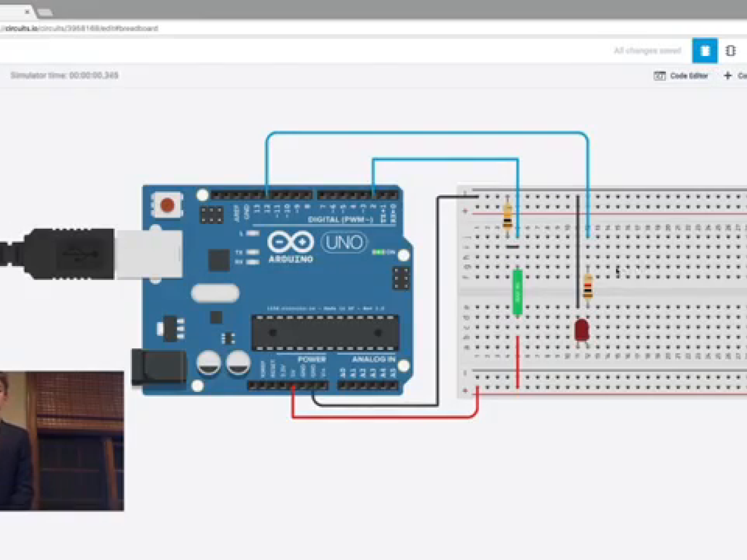Close the active browser tab
The width and height of the screenshot is (747, 560).
coord(27,11)
